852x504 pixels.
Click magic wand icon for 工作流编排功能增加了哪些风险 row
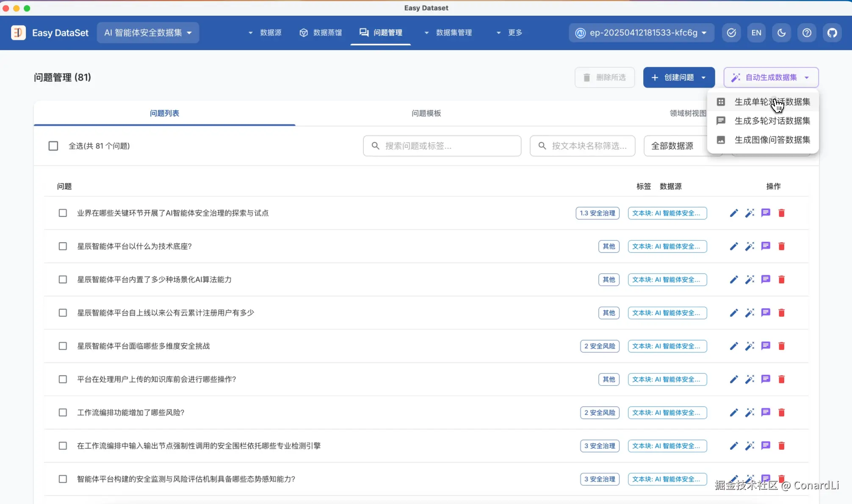[x=750, y=413]
